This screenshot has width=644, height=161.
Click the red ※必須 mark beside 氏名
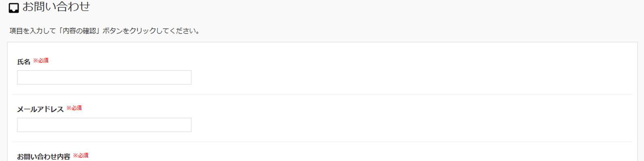pyautogui.click(x=41, y=60)
